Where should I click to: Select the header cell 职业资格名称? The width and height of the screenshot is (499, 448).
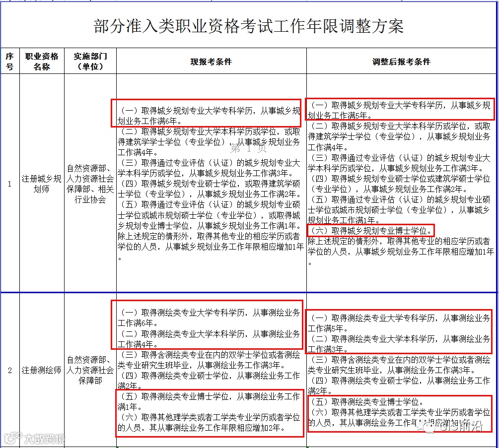coord(42,61)
